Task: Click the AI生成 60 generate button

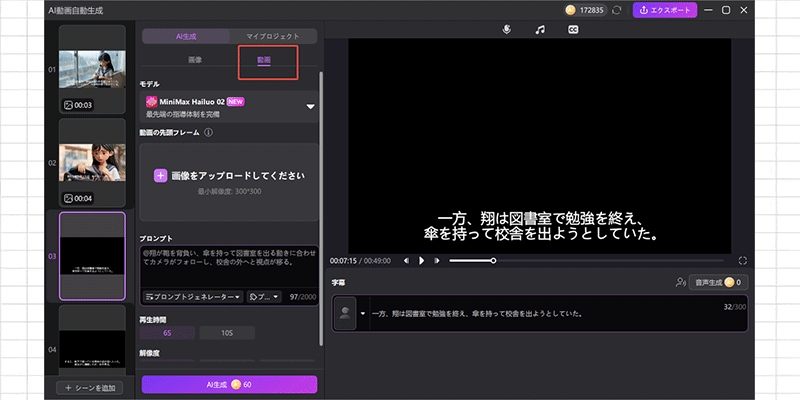Action: [x=229, y=385]
